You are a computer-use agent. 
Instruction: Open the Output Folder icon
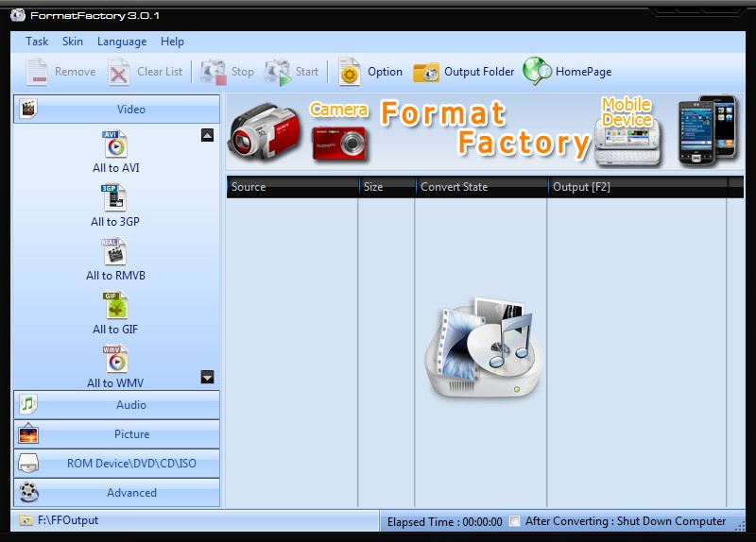426,73
